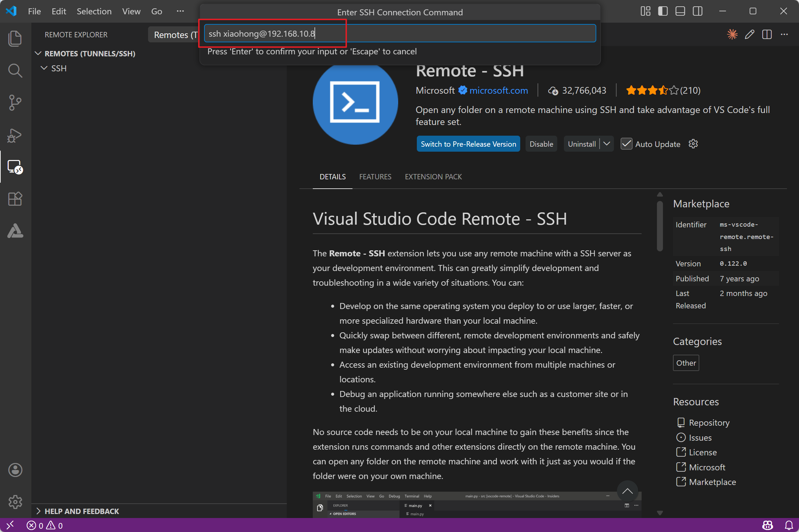Open the Manage gear icon in the activity bar
This screenshot has height=532, width=799.
tap(15, 502)
